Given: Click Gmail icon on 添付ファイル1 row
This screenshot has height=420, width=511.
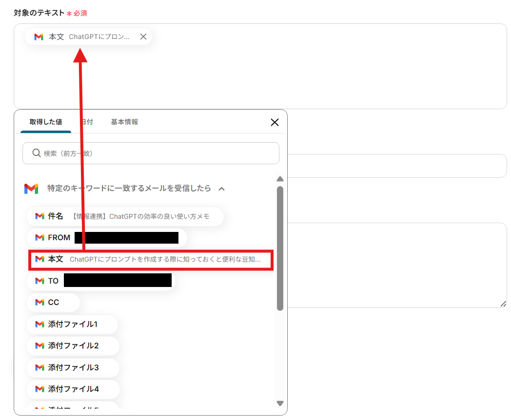Looking at the screenshot, I should 40,325.
